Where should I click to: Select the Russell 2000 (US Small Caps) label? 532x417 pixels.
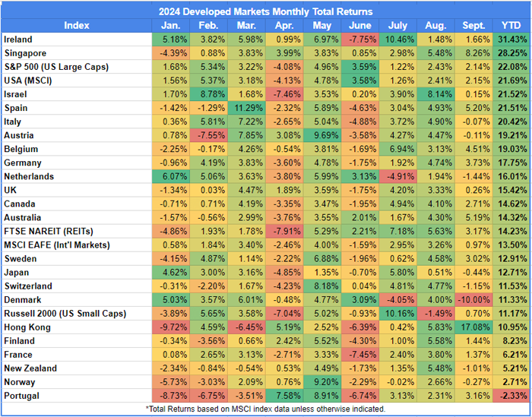(63, 313)
